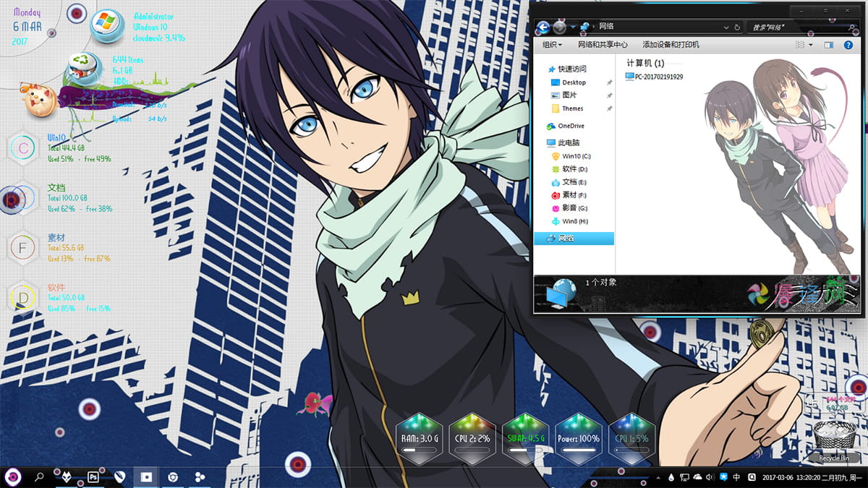The height and width of the screenshot is (488, 868).
Task: Select Win10 (C:) in navigation pane
Action: 576,156
